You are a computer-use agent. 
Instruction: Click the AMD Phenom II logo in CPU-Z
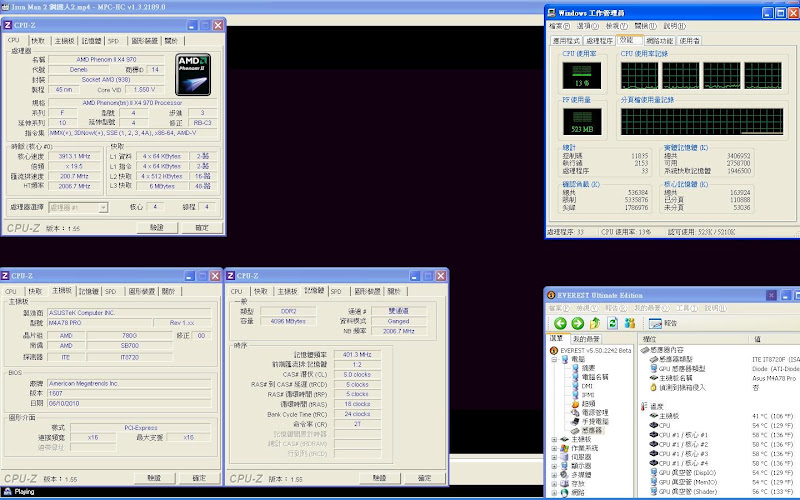pyautogui.click(x=193, y=74)
